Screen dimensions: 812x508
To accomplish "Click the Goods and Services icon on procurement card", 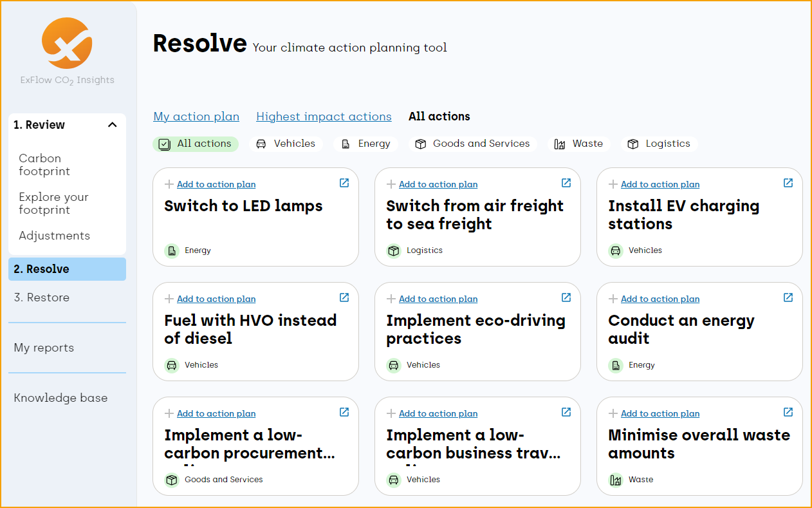I will [x=171, y=479].
